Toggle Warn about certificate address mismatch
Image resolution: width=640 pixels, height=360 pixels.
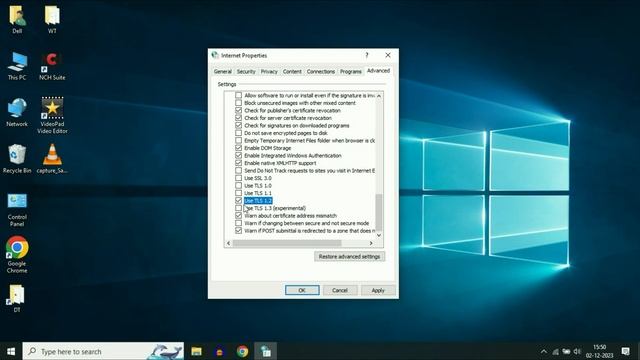pos(238,216)
